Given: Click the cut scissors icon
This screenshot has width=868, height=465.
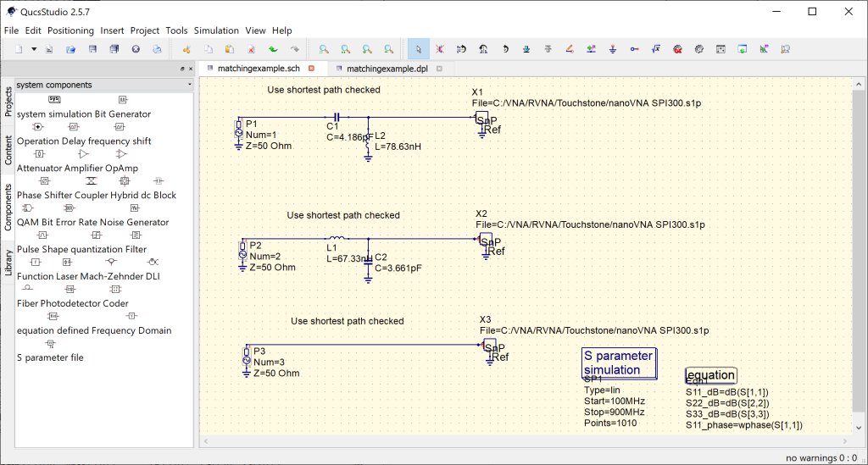Looking at the screenshot, I should (x=186, y=49).
